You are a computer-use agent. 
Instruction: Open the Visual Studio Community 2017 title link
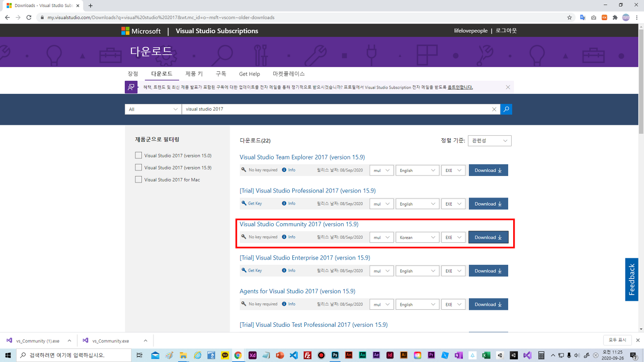click(299, 224)
